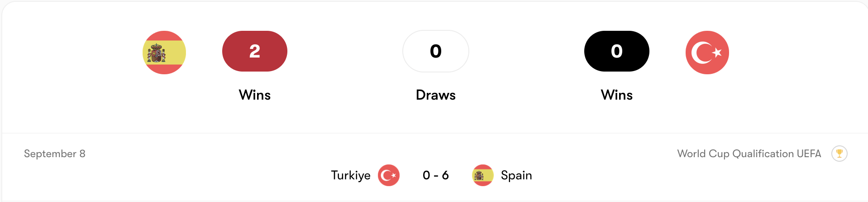Click the Draws label
Viewport: 868px width, 202px height.
pos(436,95)
